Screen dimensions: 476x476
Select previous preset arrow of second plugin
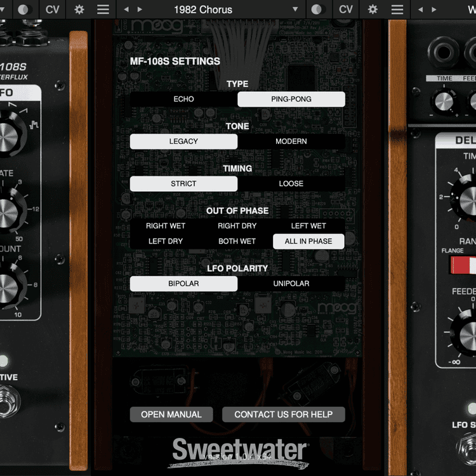[x=420, y=10]
